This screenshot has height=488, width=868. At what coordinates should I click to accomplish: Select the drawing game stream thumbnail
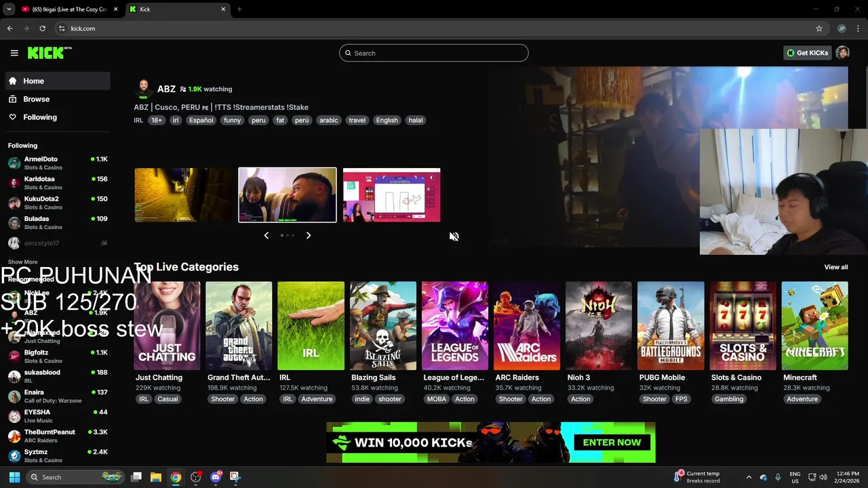tap(391, 195)
